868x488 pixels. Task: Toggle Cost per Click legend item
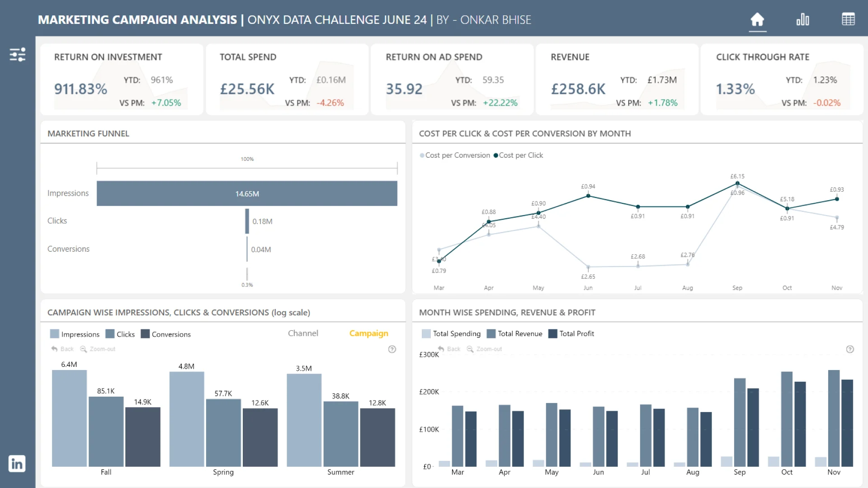pyautogui.click(x=518, y=155)
